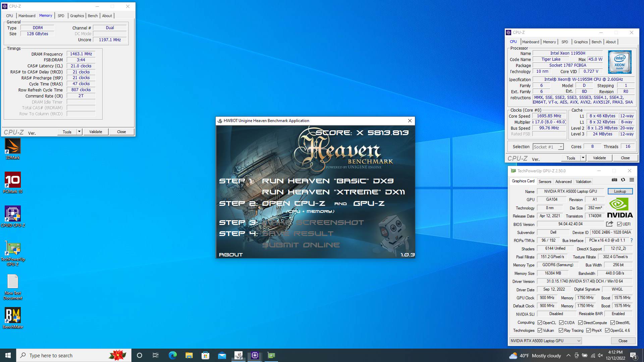Open the CPUID CPU-Z desktop shortcut

(13, 217)
